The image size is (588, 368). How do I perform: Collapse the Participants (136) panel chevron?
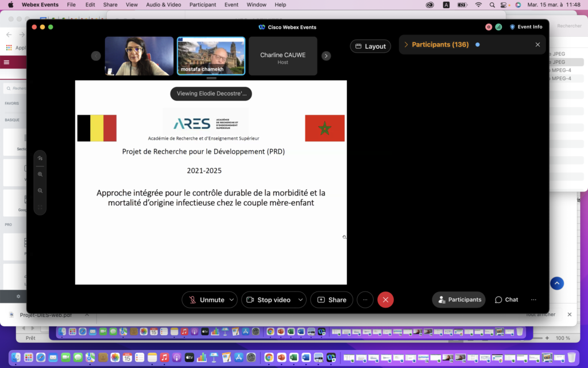[406, 45]
